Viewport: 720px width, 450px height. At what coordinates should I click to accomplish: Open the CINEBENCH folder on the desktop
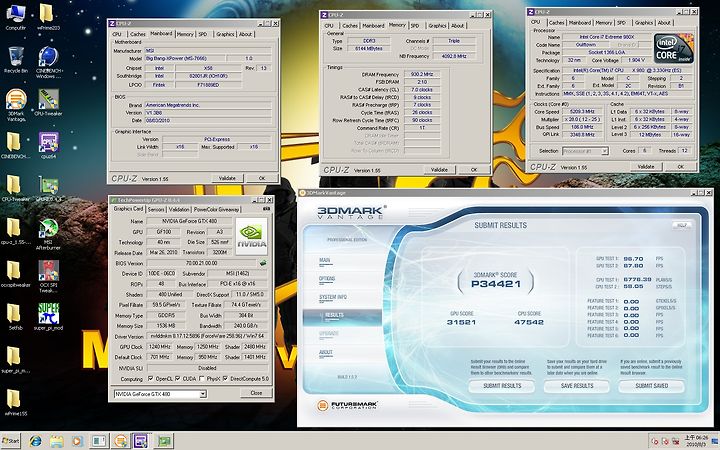tap(15, 145)
